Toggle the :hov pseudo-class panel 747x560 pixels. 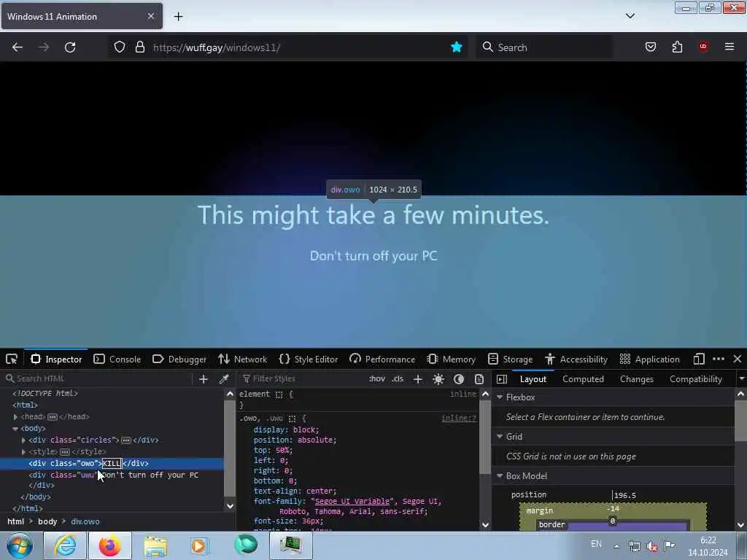[377, 379]
